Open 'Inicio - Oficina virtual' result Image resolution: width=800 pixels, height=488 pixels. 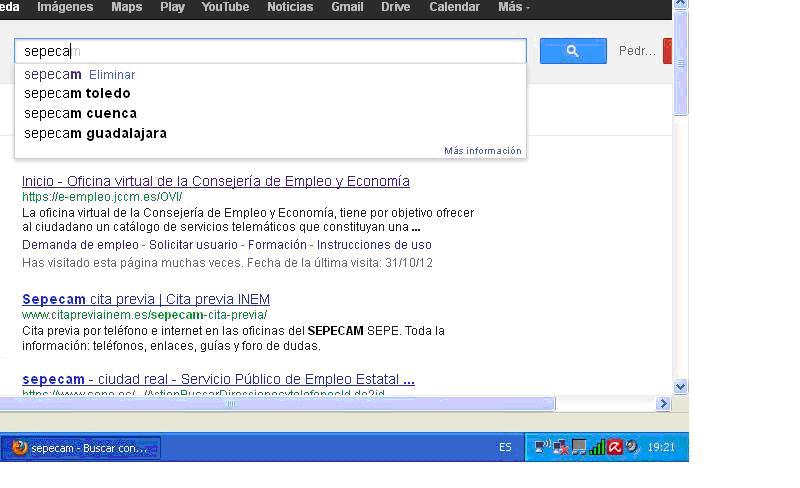216,181
